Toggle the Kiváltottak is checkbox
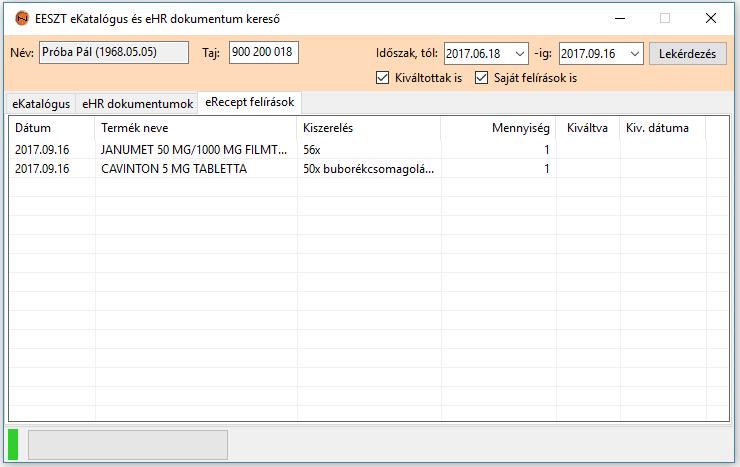Viewport: 740px width, 467px height. pos(382,78)
